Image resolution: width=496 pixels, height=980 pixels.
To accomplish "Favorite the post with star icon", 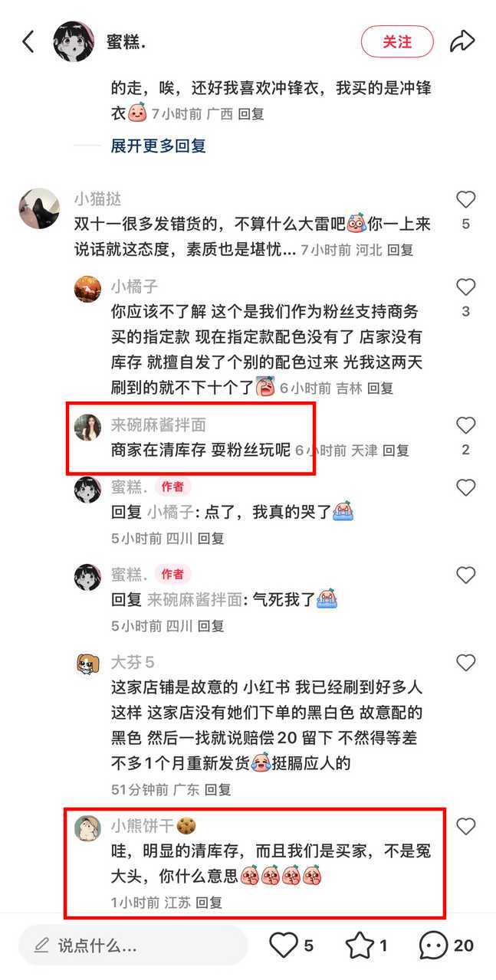I will [x=359, y=945].
